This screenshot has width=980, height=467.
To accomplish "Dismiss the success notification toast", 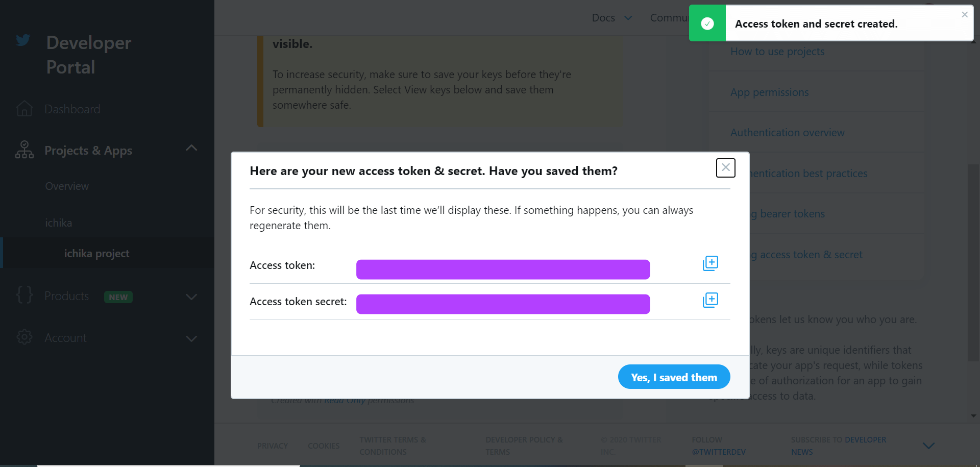I will [x=964, y=15].
